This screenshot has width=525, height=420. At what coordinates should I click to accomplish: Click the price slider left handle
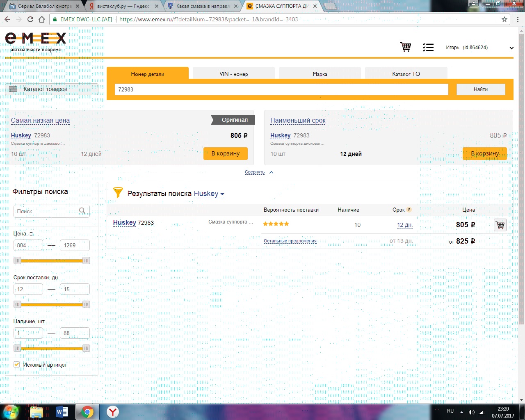(17, 260)
